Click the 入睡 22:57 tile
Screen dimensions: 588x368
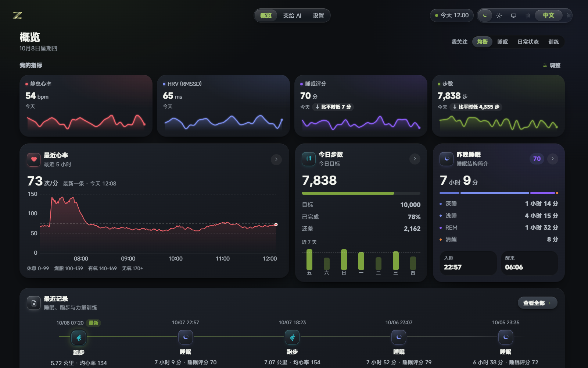click(468, 263)
